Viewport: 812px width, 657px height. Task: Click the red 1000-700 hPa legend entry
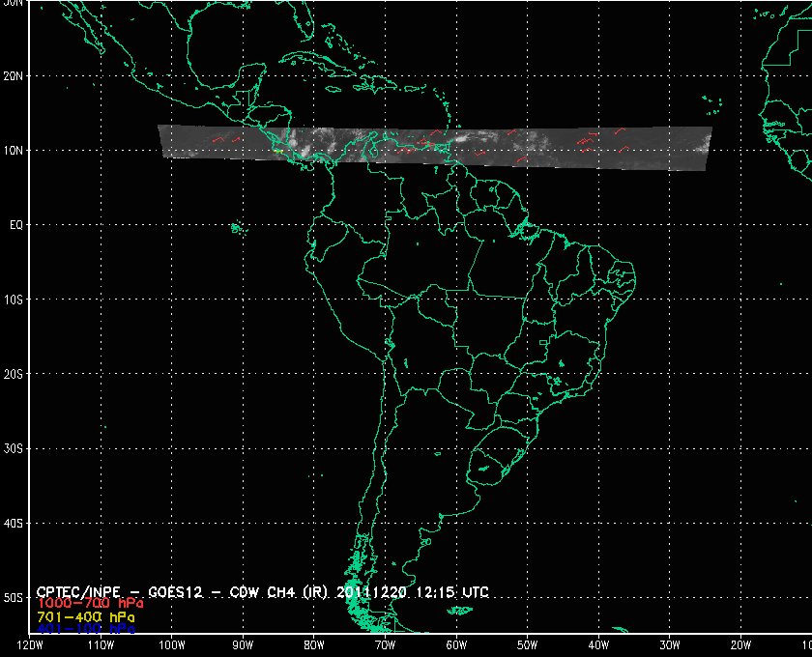[90, 604]
